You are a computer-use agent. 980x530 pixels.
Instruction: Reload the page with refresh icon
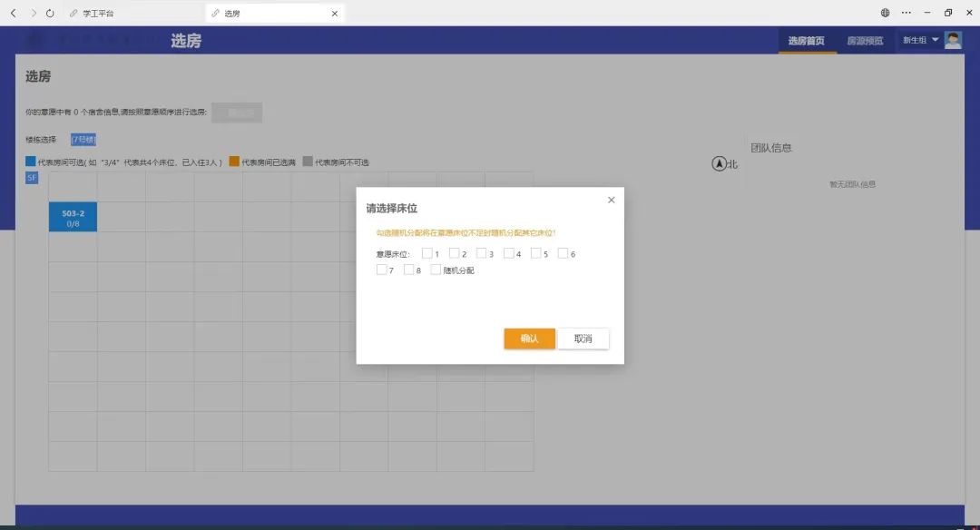[x=50, y=14]
